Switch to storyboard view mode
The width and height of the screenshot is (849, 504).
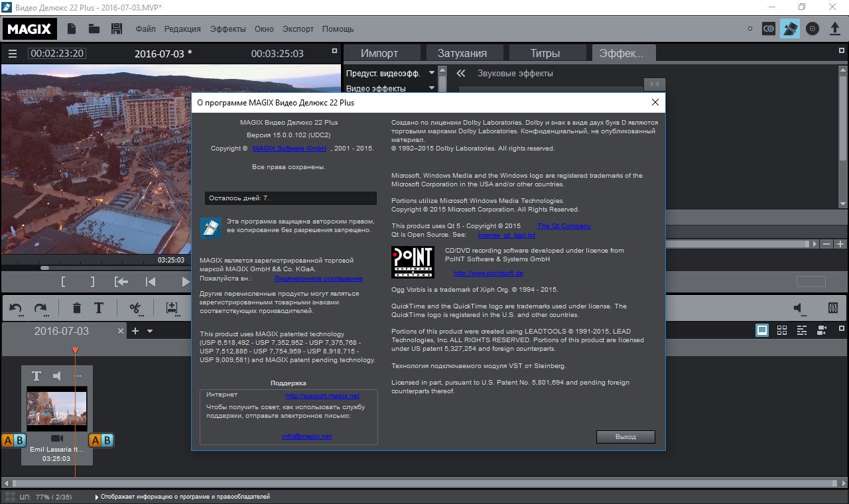click(763, 330)
